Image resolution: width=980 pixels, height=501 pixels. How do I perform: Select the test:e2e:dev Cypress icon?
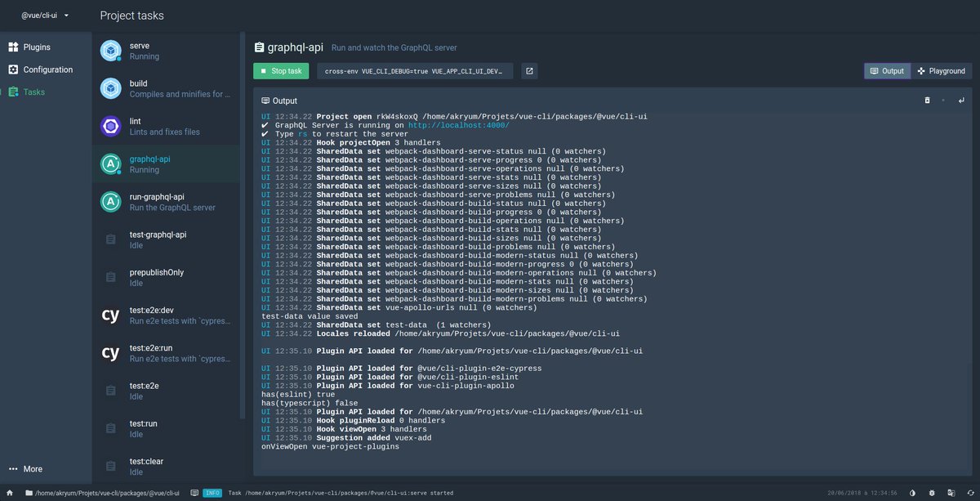[110, 315]
